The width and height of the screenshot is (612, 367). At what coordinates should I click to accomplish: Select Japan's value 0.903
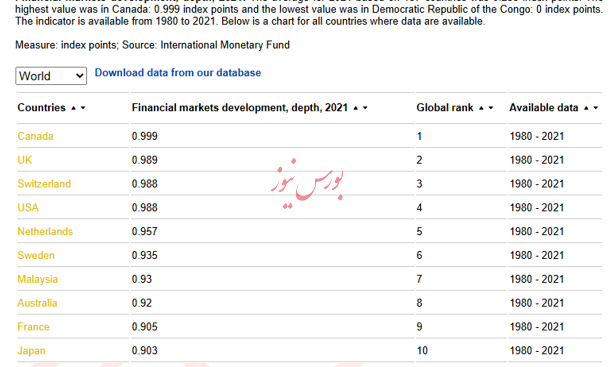tap(144, 351)
